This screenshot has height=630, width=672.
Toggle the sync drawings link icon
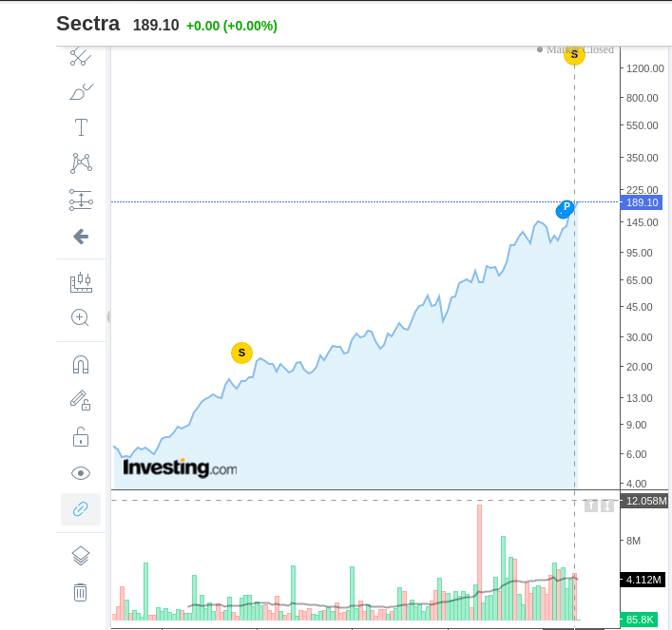(81, 509)
